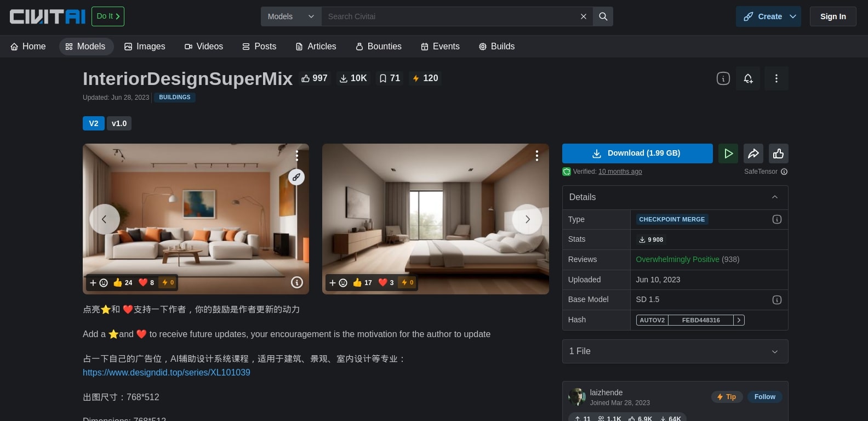Click the search magnifier icon

point(603,16)
